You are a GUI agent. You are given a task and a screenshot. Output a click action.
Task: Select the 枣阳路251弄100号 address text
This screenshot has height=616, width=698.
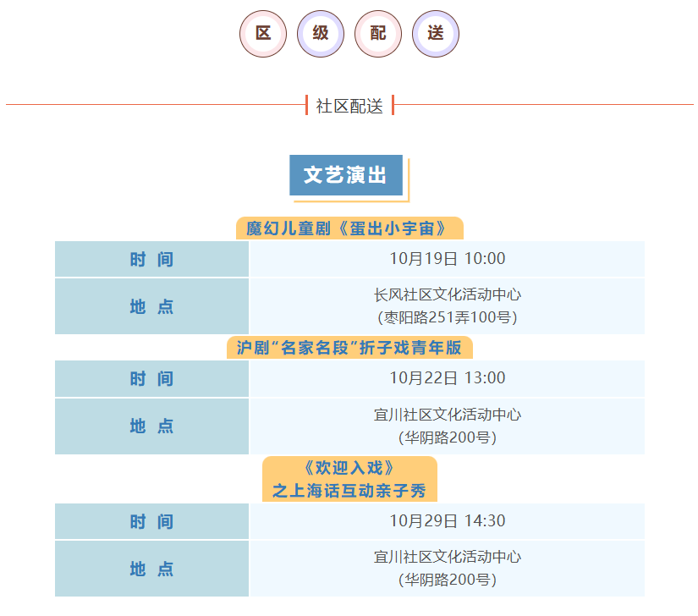[447, 318]
